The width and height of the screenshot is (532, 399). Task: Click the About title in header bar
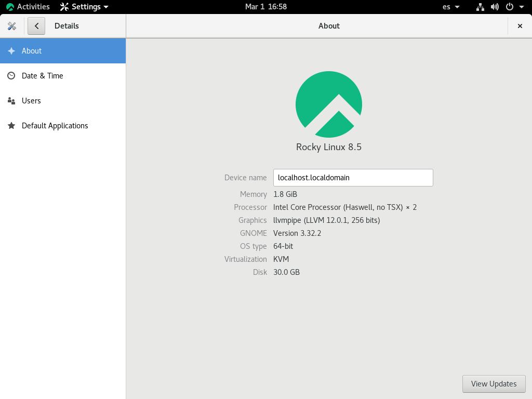[x=329, y=26]
